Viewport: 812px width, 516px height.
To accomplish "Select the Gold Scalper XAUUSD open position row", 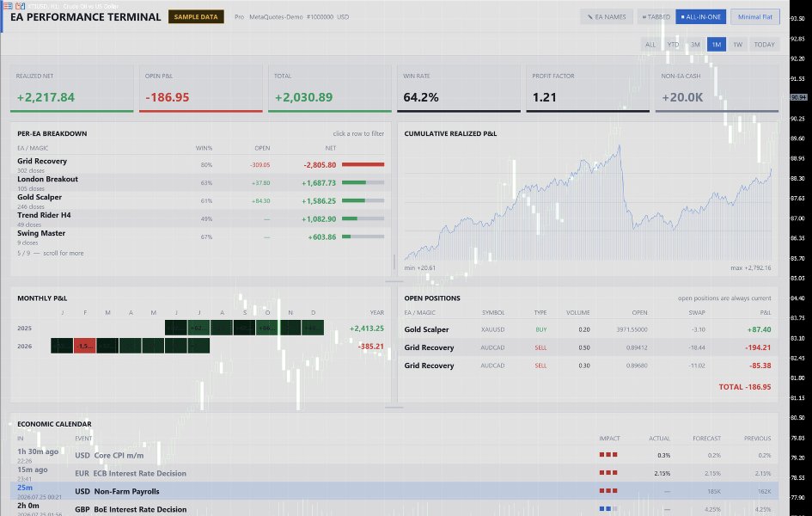I will click(588, 329).
